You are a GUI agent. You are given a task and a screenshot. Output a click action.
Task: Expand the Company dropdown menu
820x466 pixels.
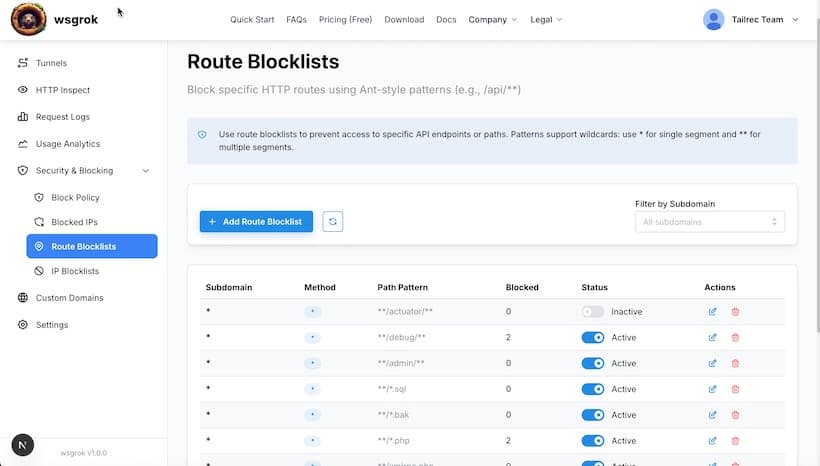[x=493, y=19]
